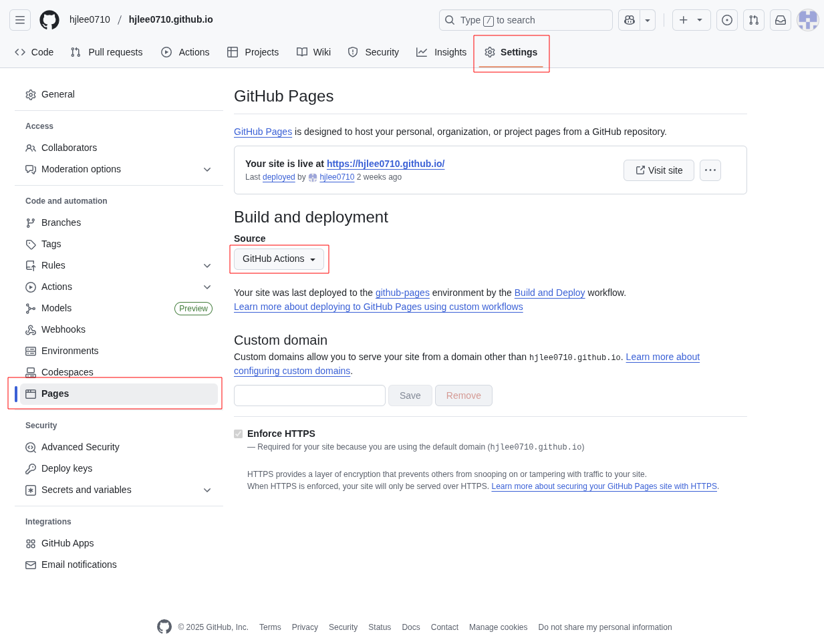Switch to the Insights tab
The image size is (824, 644).
pyautogui.click(x=441, y=52)
